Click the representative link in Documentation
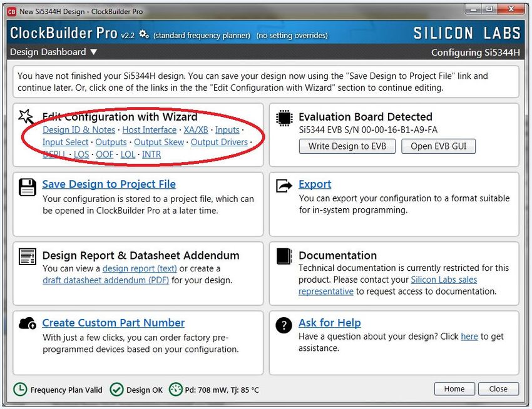532x409 pixels. [326, 291]
